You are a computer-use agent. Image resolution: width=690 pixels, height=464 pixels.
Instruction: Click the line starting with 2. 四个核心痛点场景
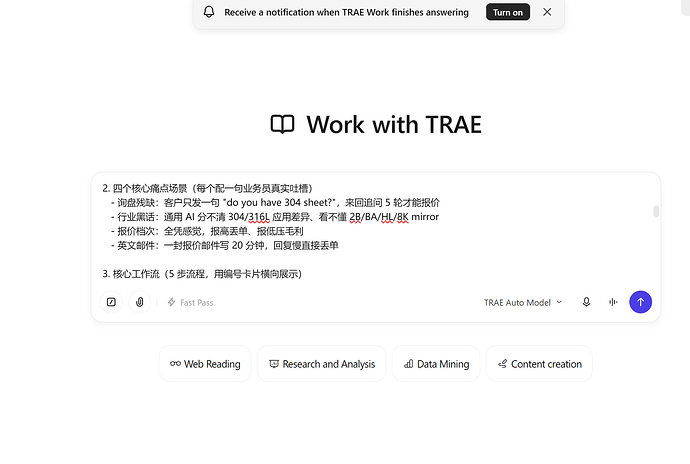[x=208, y=188]
